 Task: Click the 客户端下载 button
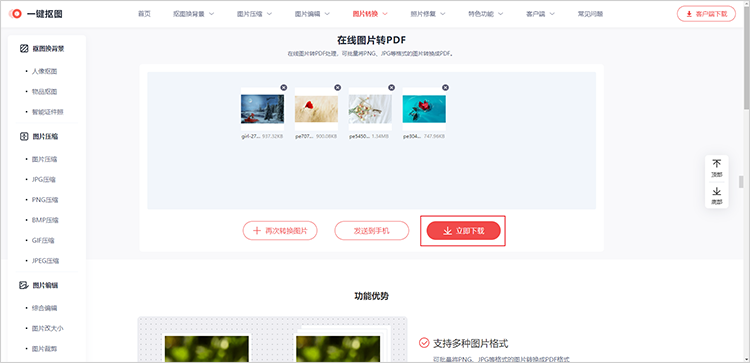[x=706, y=14]
